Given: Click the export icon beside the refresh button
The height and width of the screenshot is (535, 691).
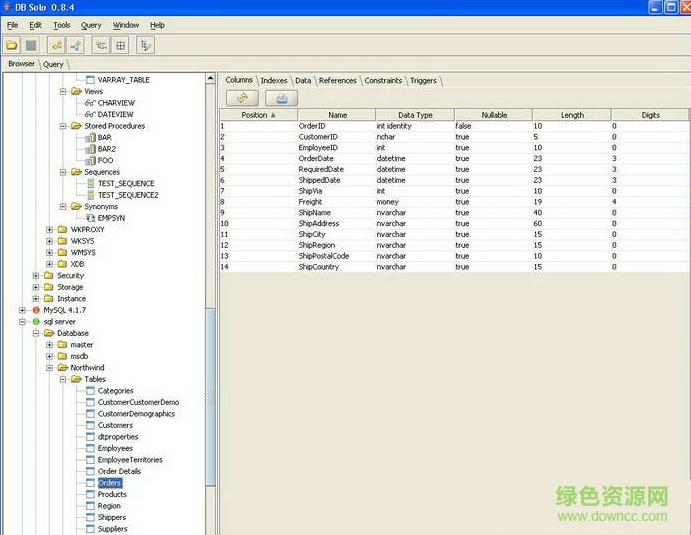Looking at the screenshot, I should point(281,97).
